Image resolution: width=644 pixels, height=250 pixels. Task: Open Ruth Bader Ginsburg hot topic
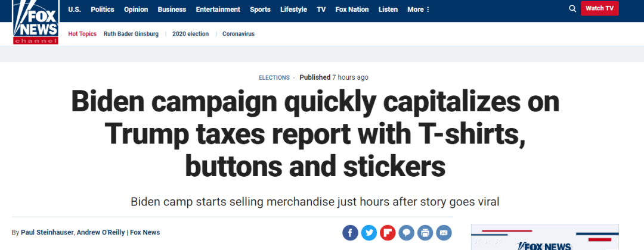click(131, 34)
